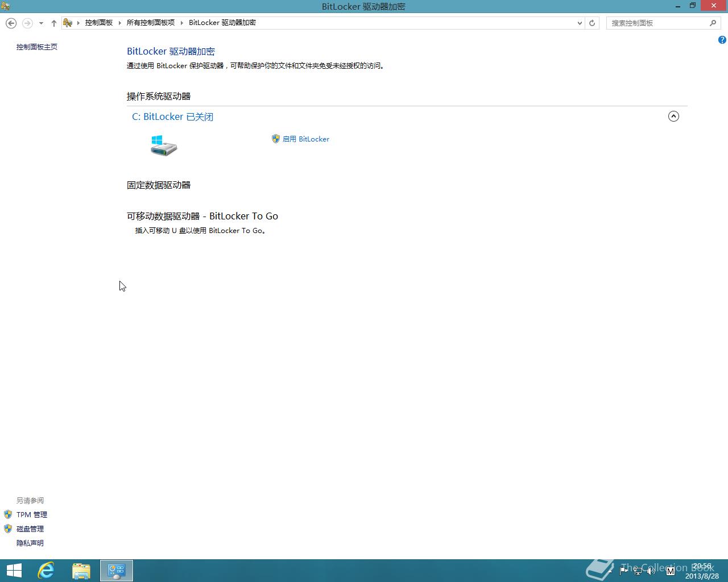Image resolution: width=728 pixels, height=582 pixels.
Task: Click the shield icon beside 启用 BitLocker
Action: (276, 139)
